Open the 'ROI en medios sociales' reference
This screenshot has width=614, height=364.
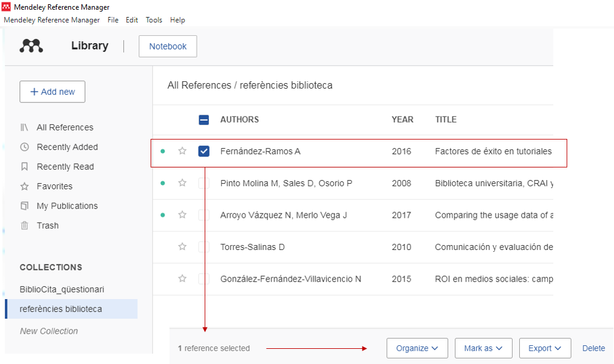[494, 279]
